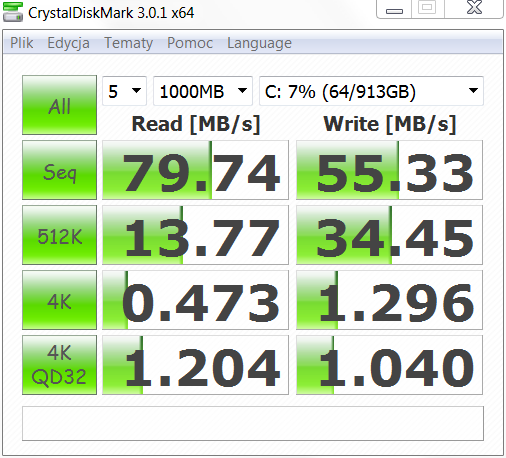
Task: Click the CrystalDiskMark app icon in title bar
Action: point(13,12)
